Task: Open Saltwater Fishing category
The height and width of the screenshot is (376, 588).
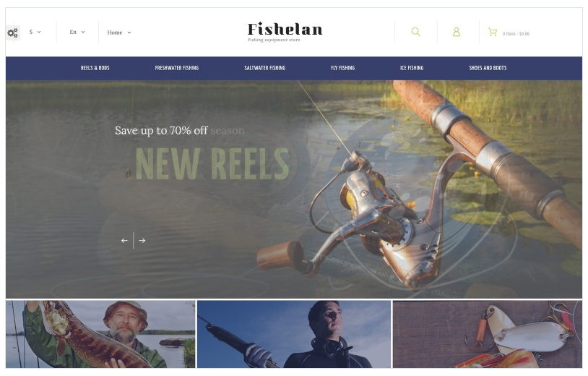Action: coord(265,68)
